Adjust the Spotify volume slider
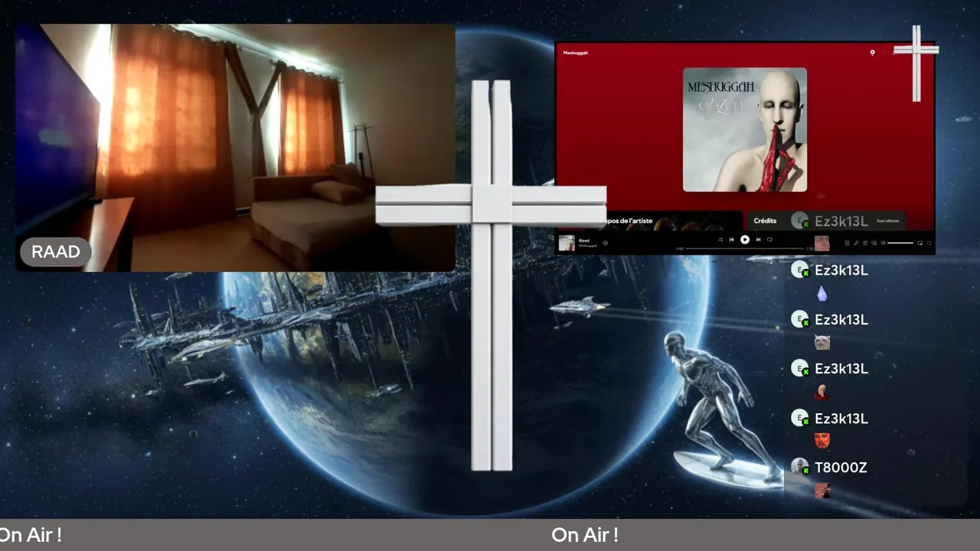This screenshot has height=551, width=980. 900,243
